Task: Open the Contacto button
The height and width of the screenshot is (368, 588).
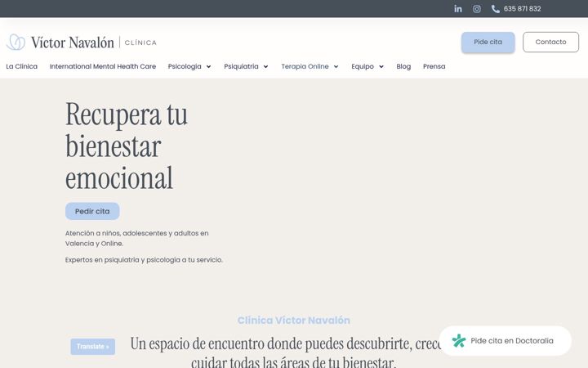Action: (550, 42)
